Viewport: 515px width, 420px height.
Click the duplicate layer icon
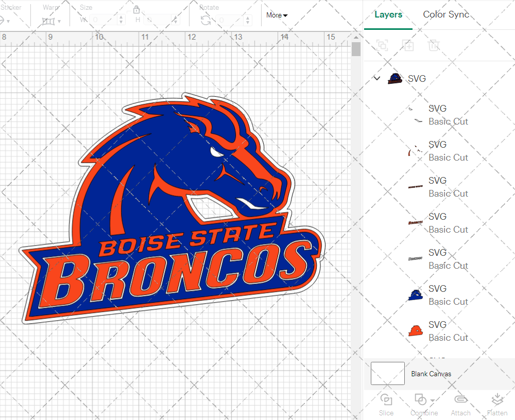[408, 45]
